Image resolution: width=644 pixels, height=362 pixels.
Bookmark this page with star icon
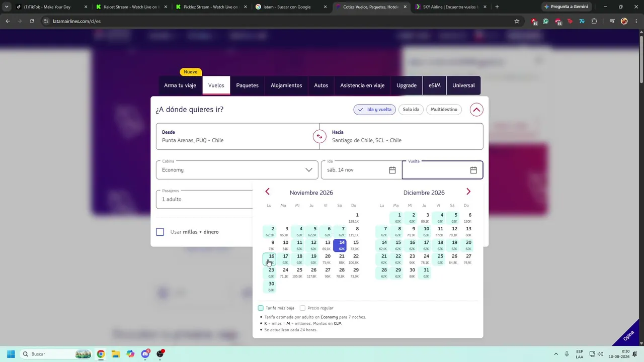tap(517, 21)
